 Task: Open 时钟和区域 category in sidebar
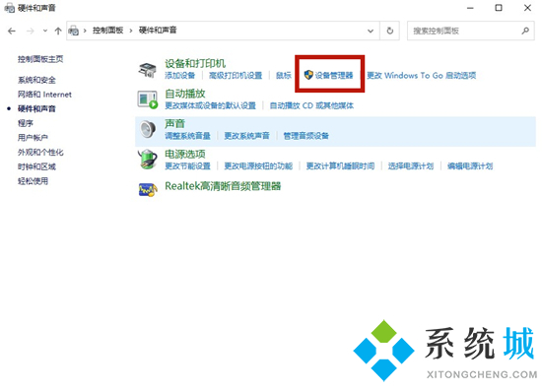pyautogui.click(x=36, y=166)
